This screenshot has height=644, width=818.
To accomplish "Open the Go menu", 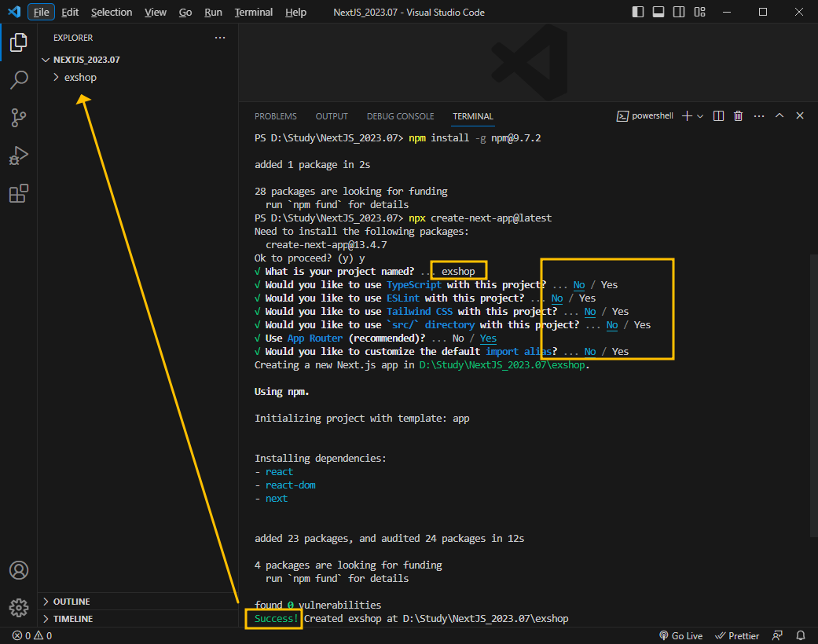I will (185, 12).
